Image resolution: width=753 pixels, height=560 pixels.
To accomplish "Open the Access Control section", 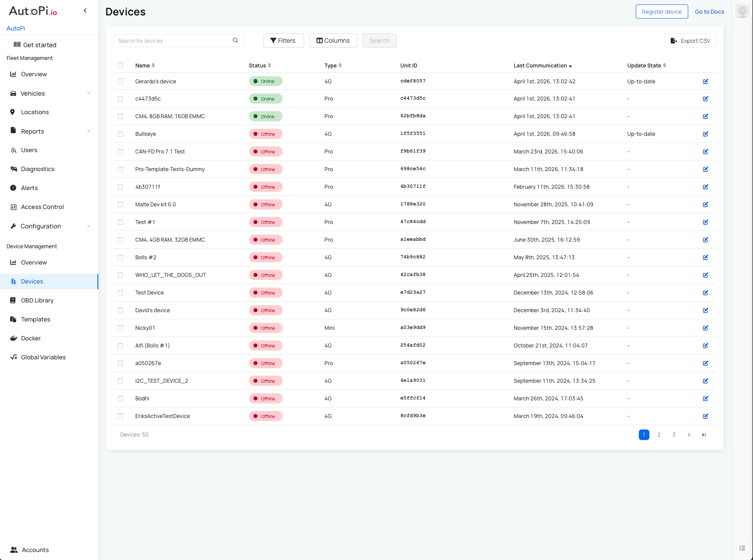I will point(42,207).
